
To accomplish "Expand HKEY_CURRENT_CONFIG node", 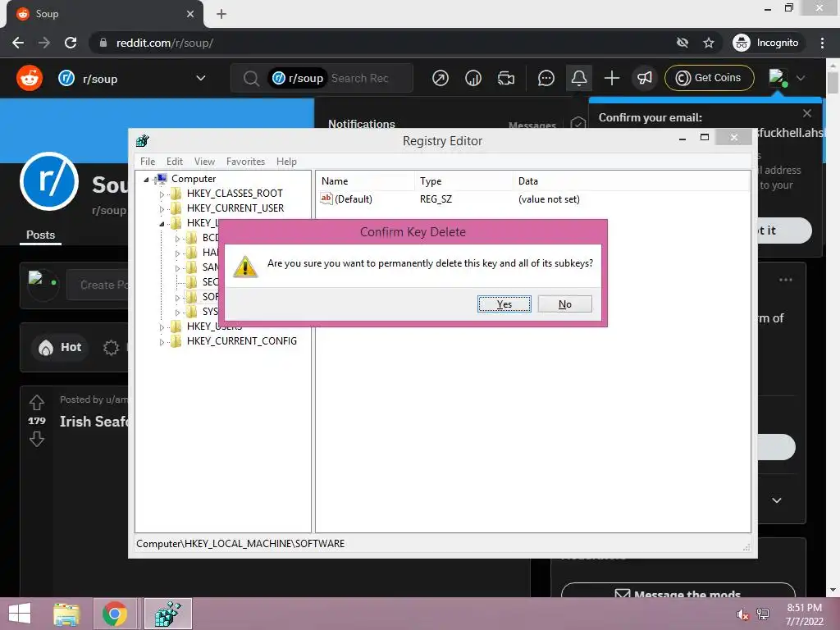I will [x=162, y=342].
